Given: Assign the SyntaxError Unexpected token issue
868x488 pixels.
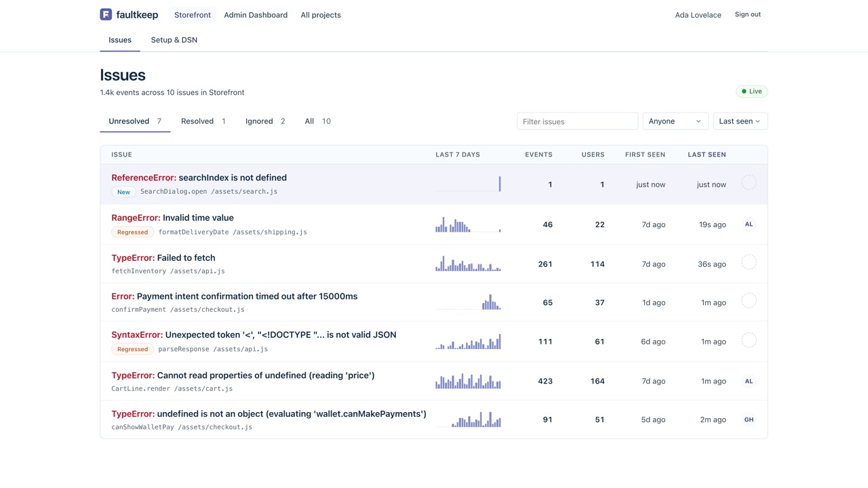Looking at the screenshot, I should 749,340.
